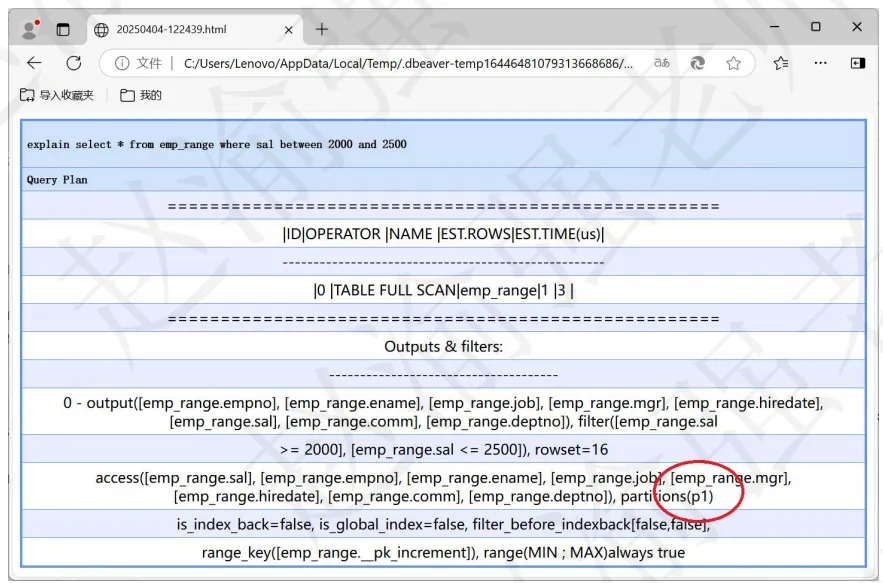Select the range_key pk_increment row

tap(443, 553)
